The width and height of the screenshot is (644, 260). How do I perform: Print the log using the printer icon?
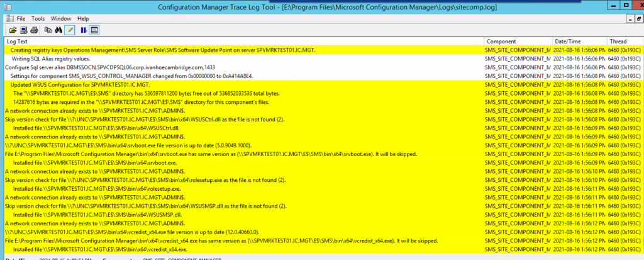point(34,30)
